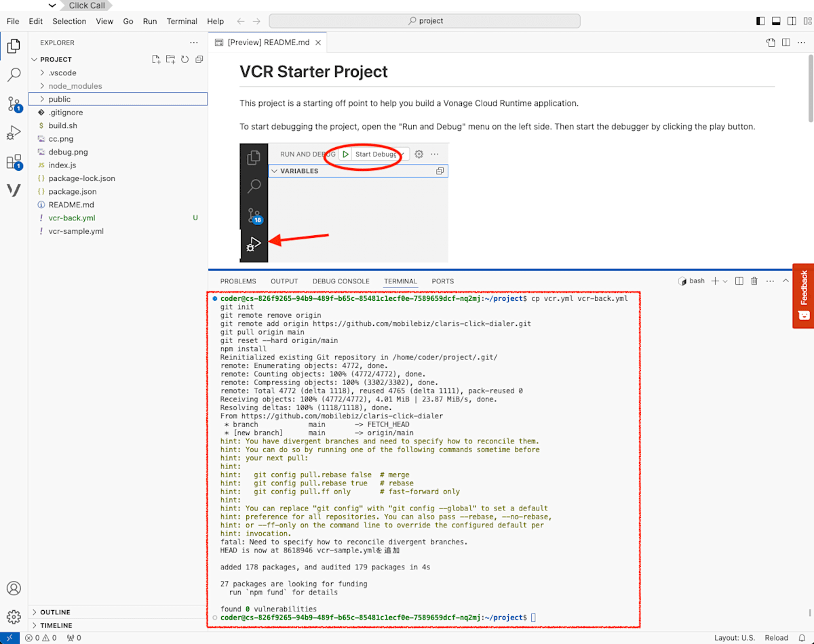Switch to the DEBUG CONSOLE tab
This screenshot has height=644, width=814.
341,281
